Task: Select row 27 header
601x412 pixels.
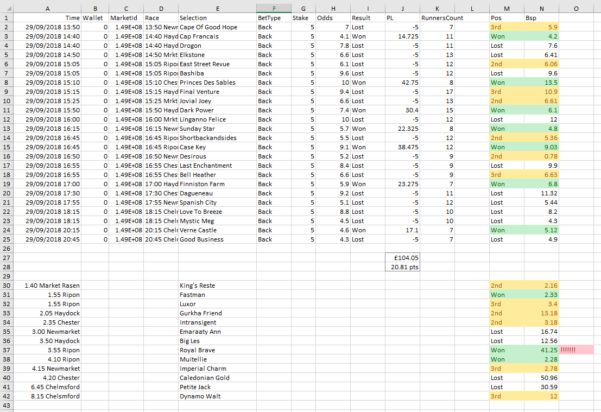Action: point(7,258)
